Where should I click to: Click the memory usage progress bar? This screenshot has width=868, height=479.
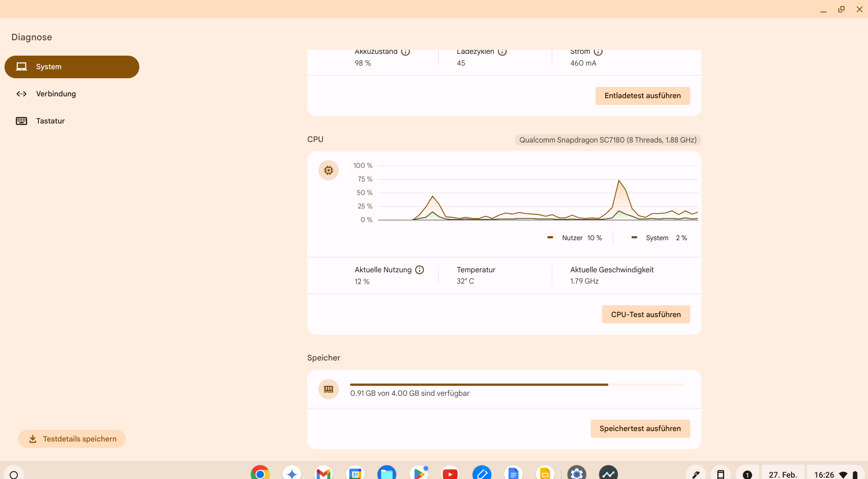click(517, 385)
